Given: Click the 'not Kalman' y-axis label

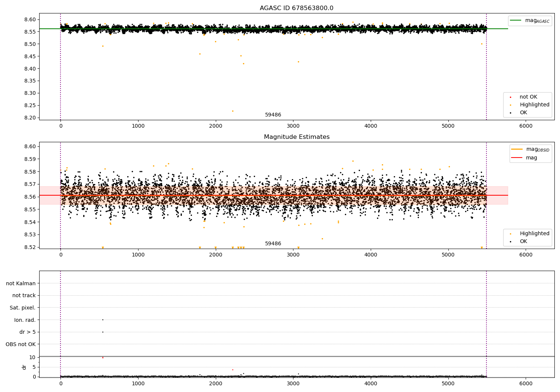Looking at the screenshot, I should [x=21, y=283].
